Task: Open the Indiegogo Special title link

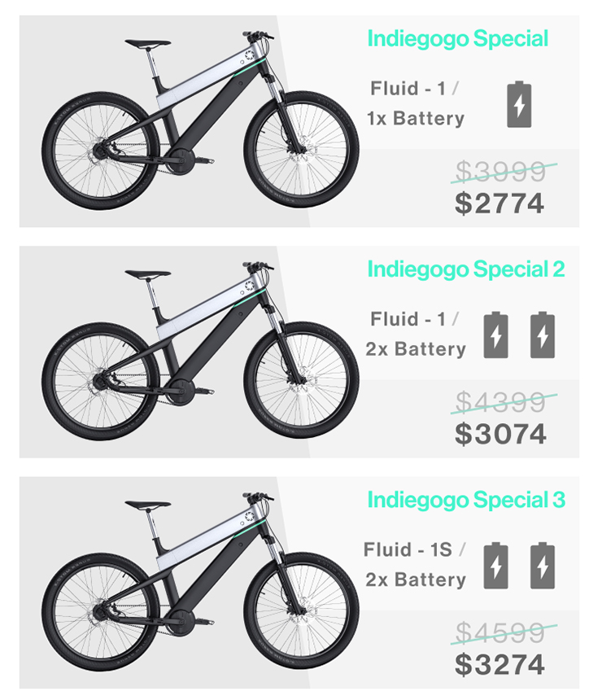Action: pyautogui.click(x=458, y=38)
